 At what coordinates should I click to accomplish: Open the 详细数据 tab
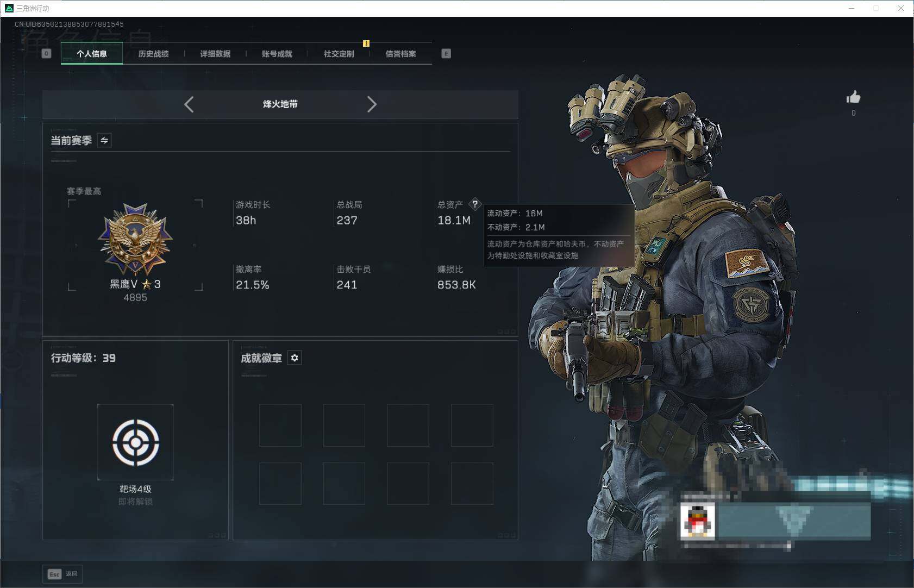point(215,54)
